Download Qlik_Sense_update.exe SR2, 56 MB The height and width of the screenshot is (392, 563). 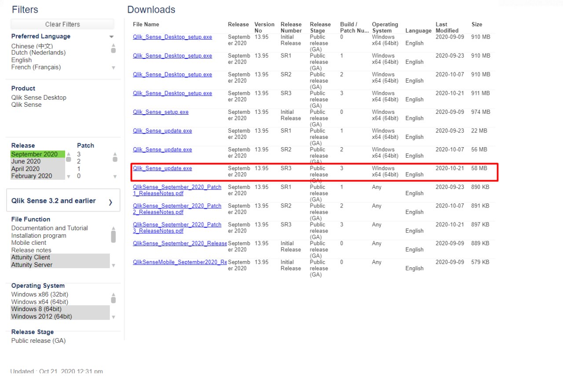162,149
